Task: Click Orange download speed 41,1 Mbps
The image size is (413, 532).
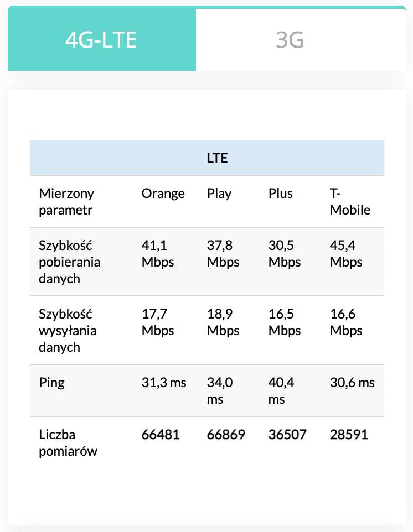Action: point(158,253)
